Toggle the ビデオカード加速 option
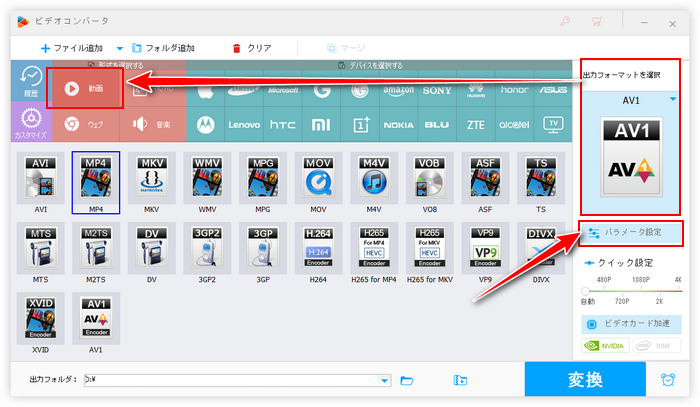 pyautogui.click(x=631, y=324)
